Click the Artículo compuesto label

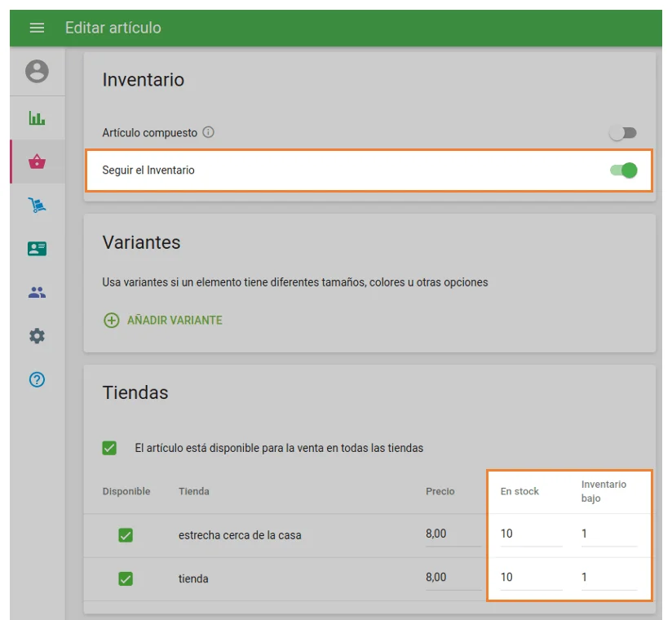[149, 133]
